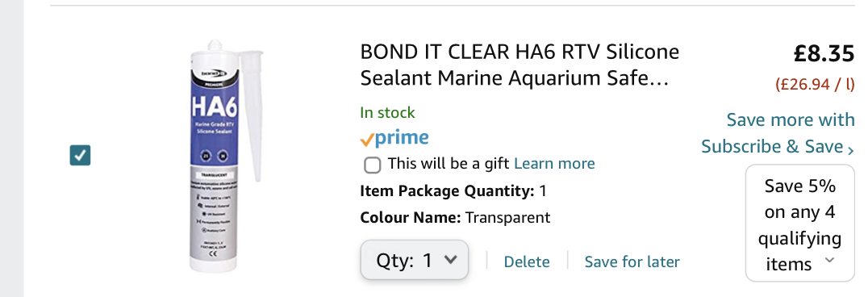Viewport: 868px width, 297px height.
Task: Open 'Save more with Subscribe & Save'
Action: [778, 133]
